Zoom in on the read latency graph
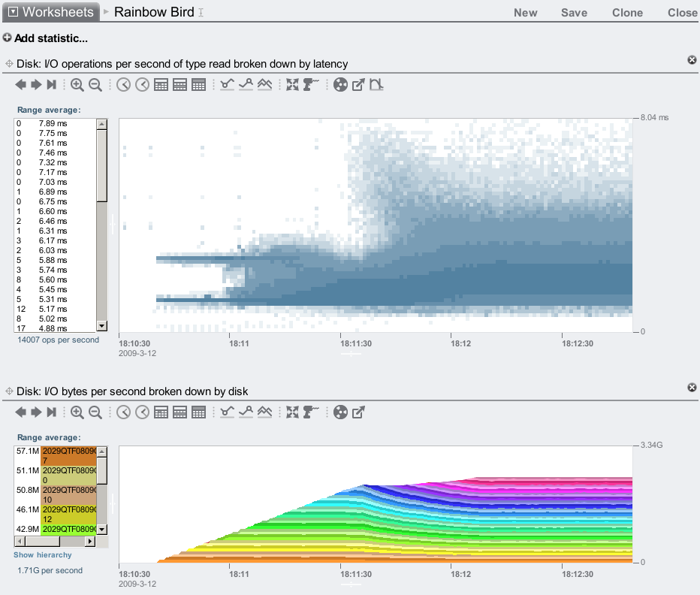This screenshot has height=595, width=700. 77,85
